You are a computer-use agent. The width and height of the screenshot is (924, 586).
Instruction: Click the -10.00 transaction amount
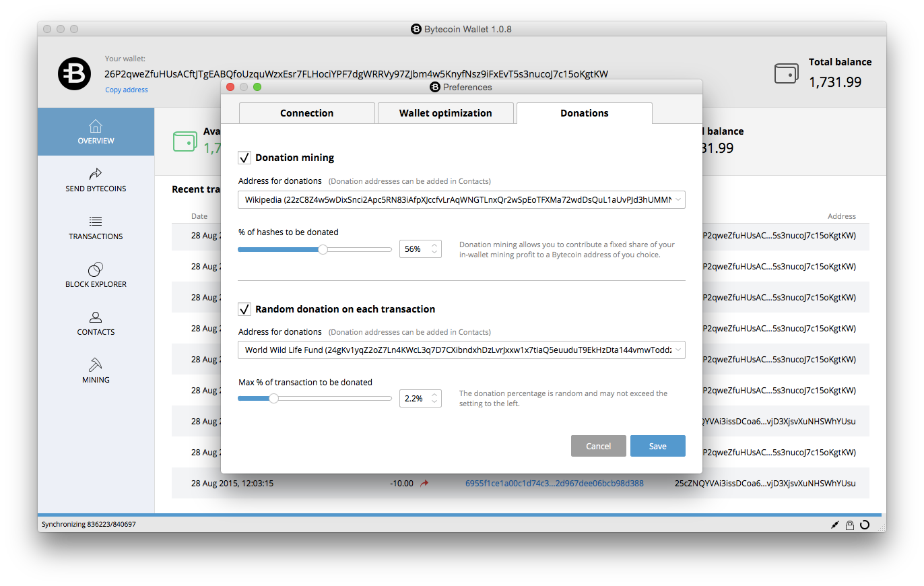401,483
